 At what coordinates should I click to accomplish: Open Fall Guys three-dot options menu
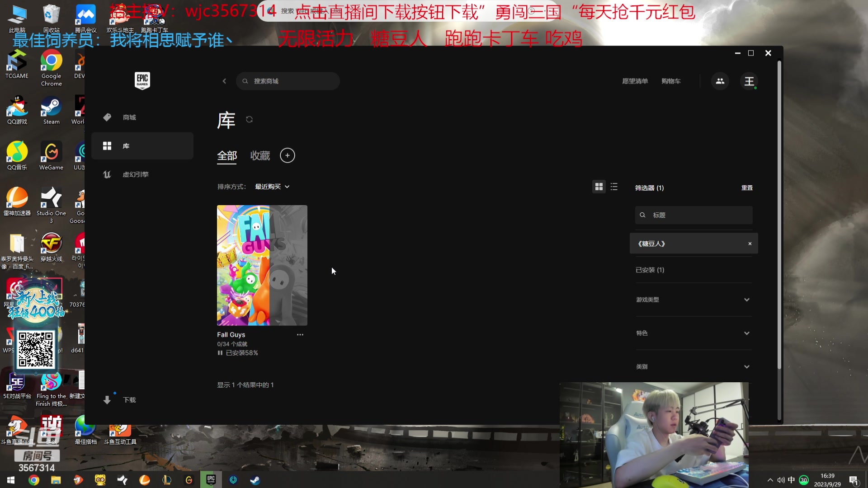[x=300, y=335]
